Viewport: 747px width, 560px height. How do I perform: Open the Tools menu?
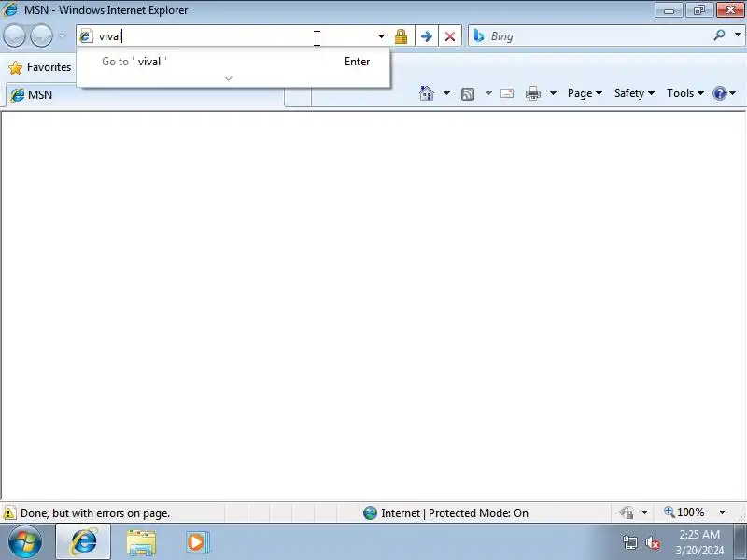click(685, 93)
